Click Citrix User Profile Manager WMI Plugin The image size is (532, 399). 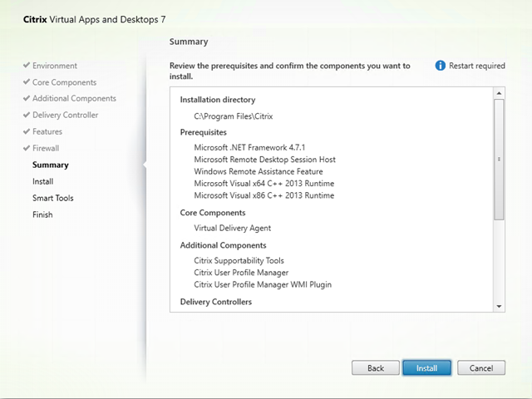(x=263, y=284)
